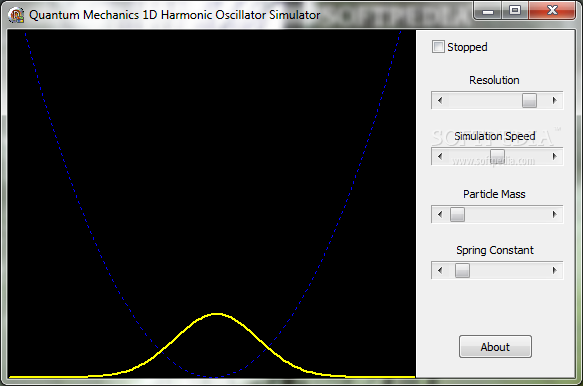Click the application icon in title bar
Image resolution: width=583 pixels, height=386 pixels.
point(16,15)
